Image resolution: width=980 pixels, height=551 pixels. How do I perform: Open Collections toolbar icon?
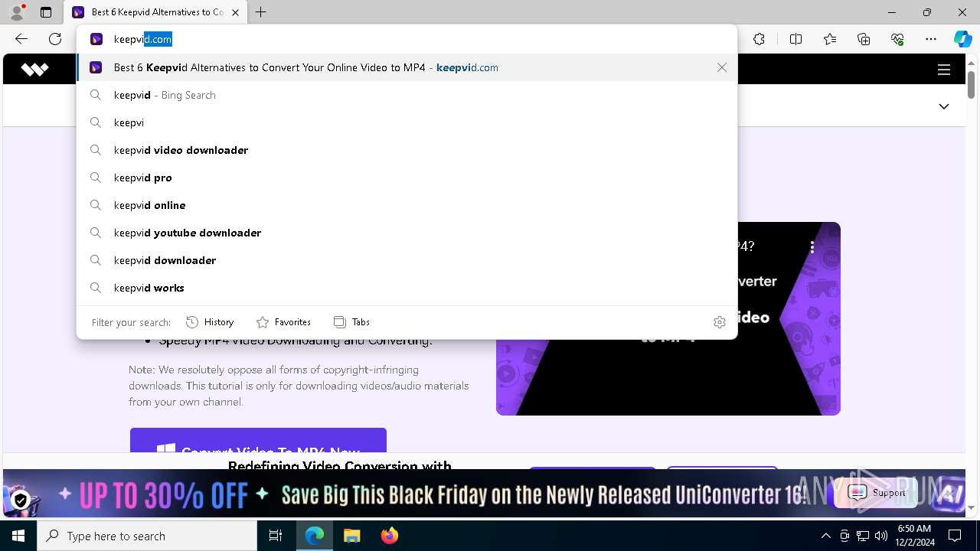click(864, 39)
